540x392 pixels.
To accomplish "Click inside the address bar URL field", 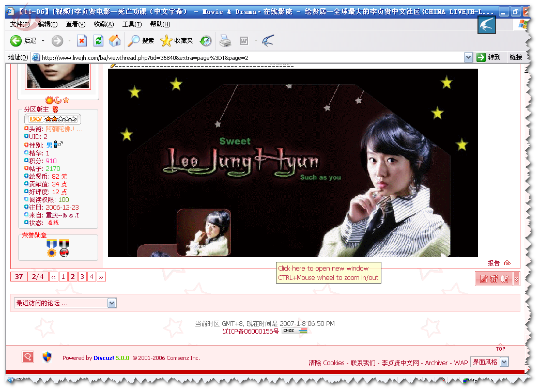I will 248,58.
